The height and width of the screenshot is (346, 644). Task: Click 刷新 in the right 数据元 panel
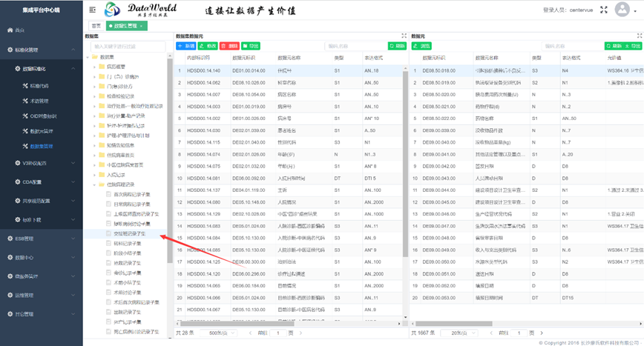click(614, 46)
